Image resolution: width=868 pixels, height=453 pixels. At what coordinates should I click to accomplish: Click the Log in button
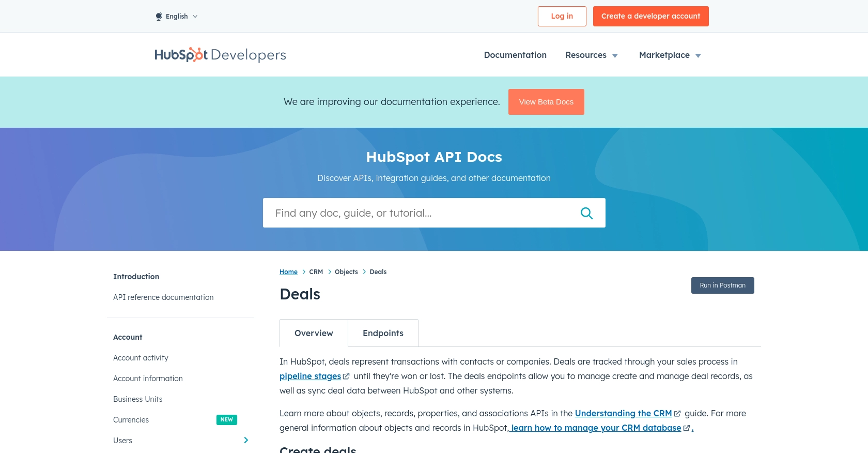click(562, 16)
